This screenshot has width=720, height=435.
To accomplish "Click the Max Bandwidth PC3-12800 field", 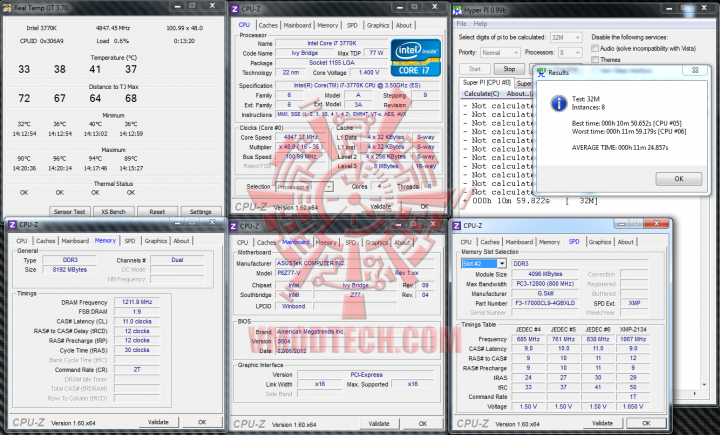I will [545, 284].
